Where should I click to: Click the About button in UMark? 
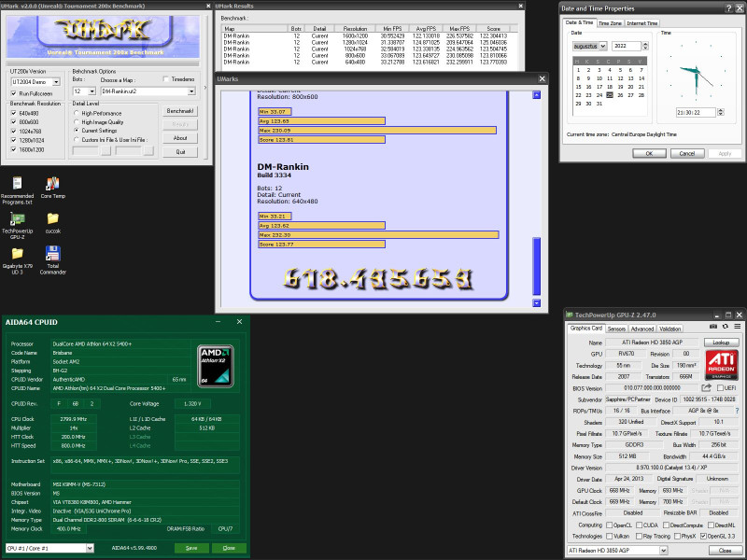pyautogui.click(x=180, y=138)
